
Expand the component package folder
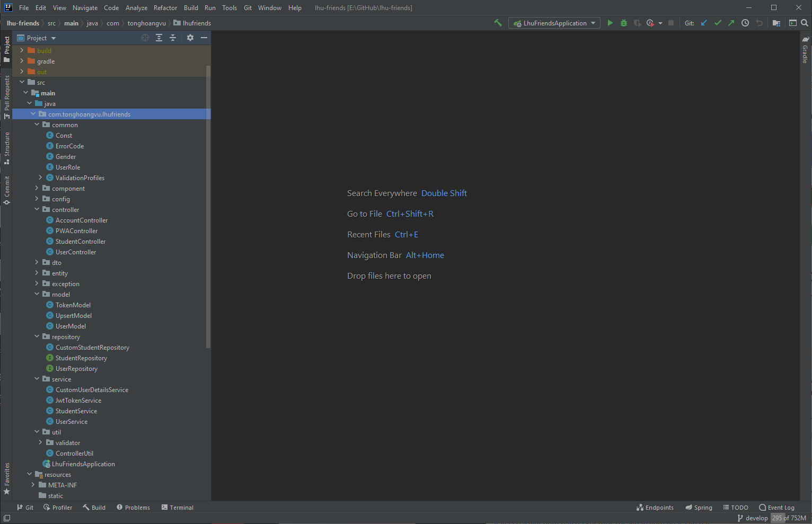point(37,188)
